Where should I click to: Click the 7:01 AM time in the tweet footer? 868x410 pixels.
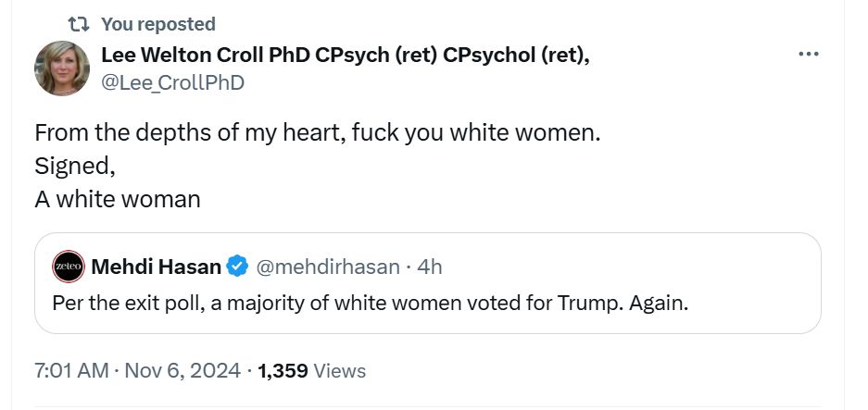tap(70, 371)
